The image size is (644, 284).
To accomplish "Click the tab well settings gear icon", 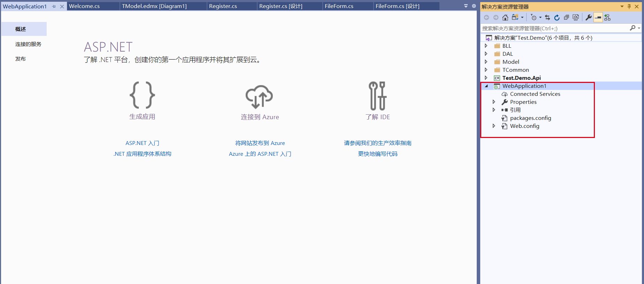I will pyautogui.click(x=474, y=6).
